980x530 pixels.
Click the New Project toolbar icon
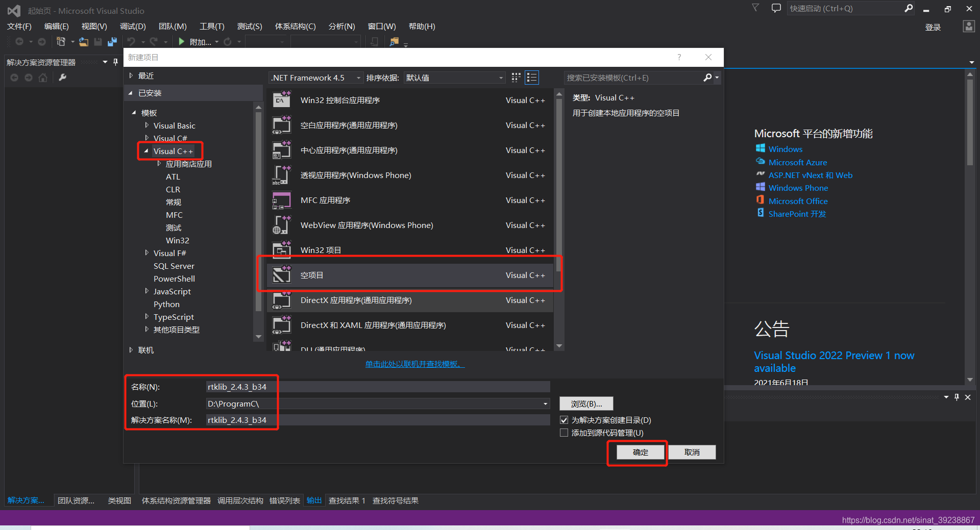pyautogui.click(x=61, y=41)
